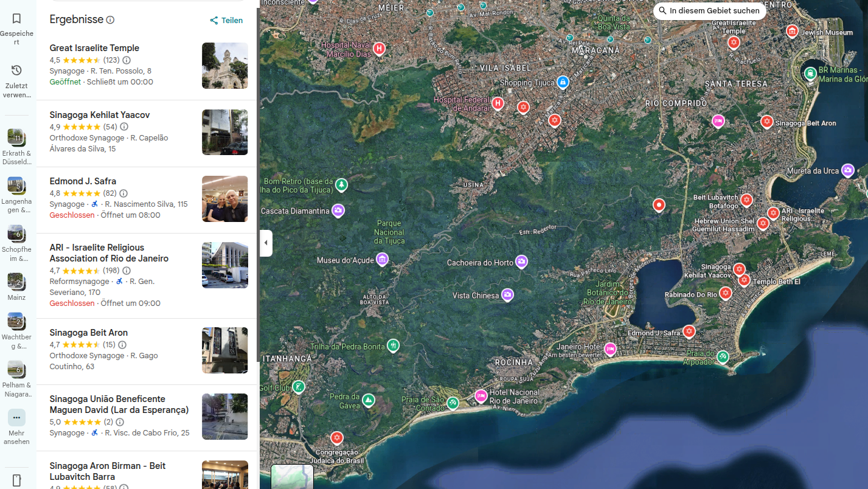Image resolution: width=868 pixels, height=489 pixels.
Task: Click rating info icon for ARI result
Action: 127,271
